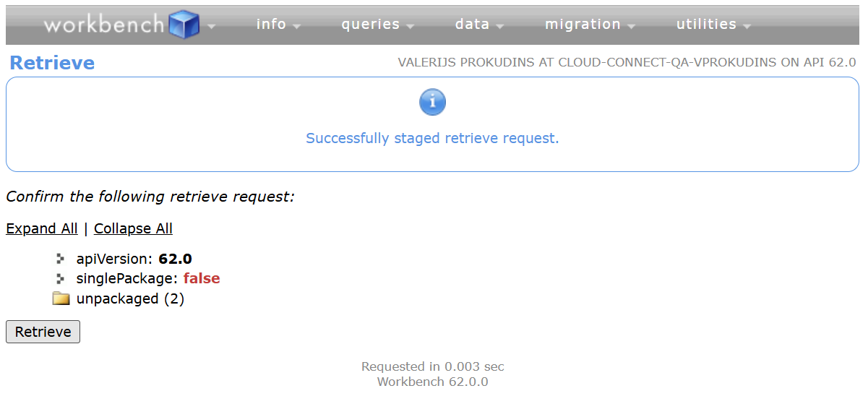The height and width of the screenshot is (417, 868).
Task: Click the workbench wordmark text
Action: coord(104,25)
